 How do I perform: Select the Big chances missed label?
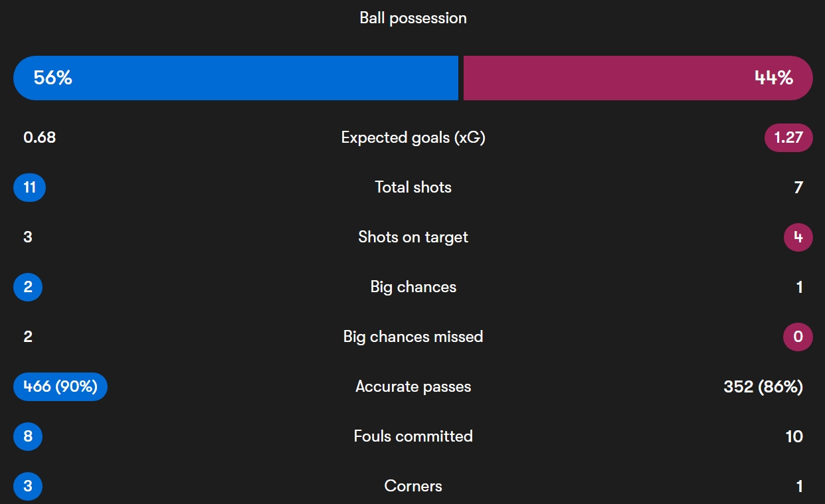(x=413, y=337)
